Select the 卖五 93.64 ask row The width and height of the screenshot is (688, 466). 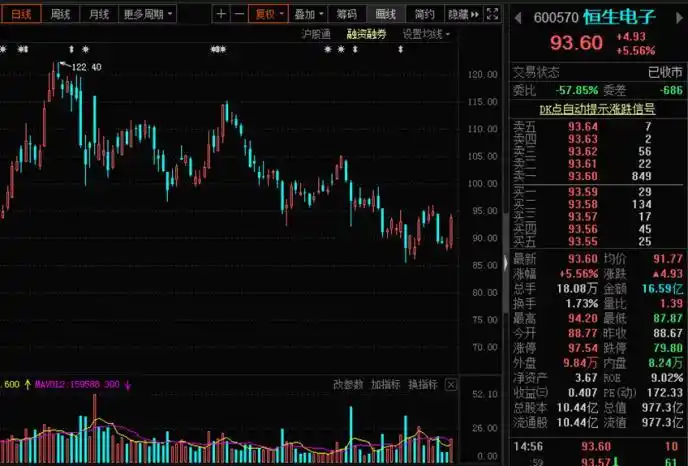click(x=598, y=127)
